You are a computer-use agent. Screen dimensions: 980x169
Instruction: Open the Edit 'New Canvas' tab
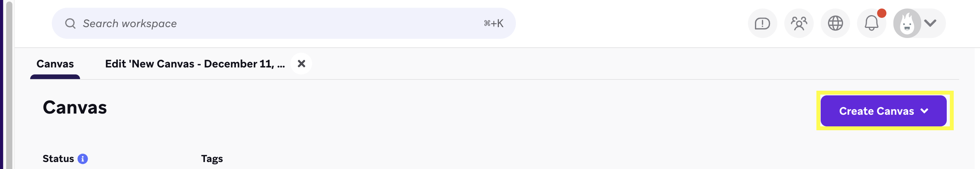(x=195, y=64)
